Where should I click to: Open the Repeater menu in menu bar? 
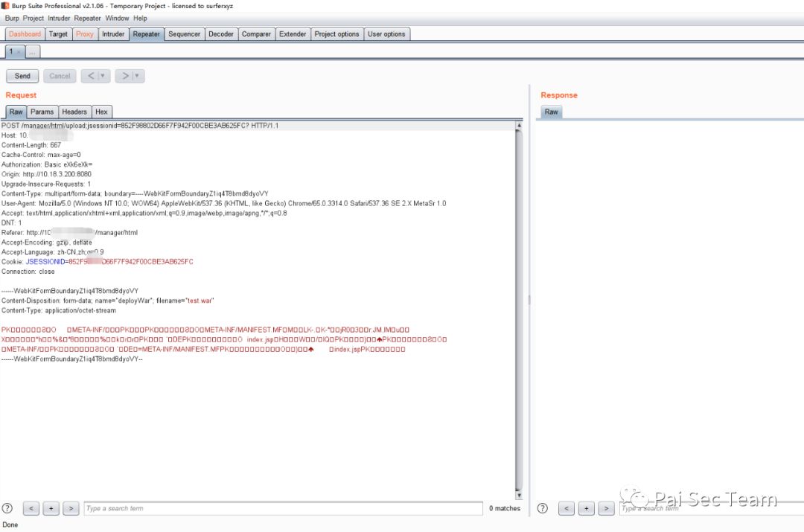(x=87, y=18)
